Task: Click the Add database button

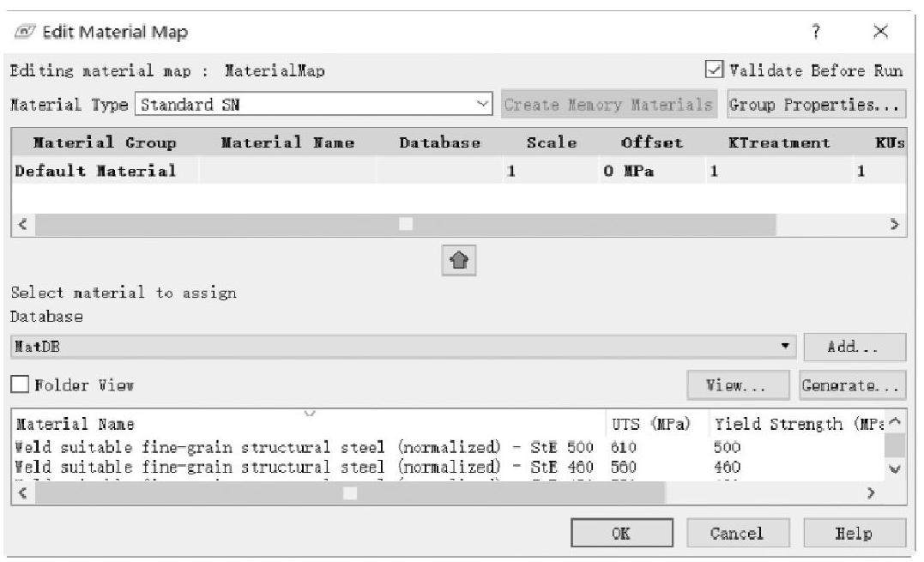Action: (x=855, y=347)
